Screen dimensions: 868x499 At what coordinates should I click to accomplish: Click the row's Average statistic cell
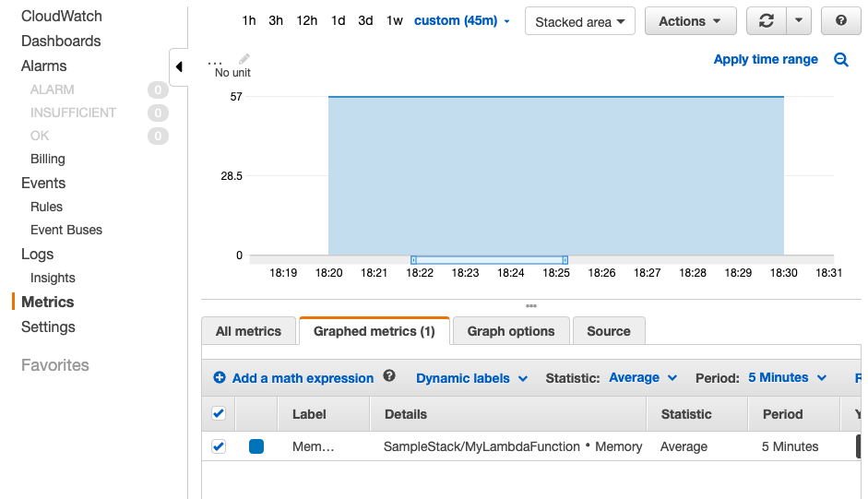pyautogui.click(x=684, y=446)
